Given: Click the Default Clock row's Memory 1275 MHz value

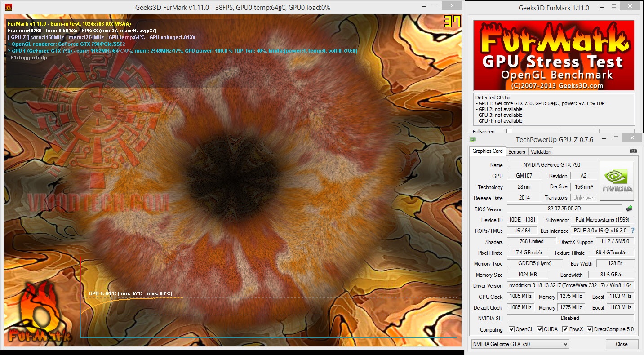Looking at the screenshot, I should [x=572, y=307].
